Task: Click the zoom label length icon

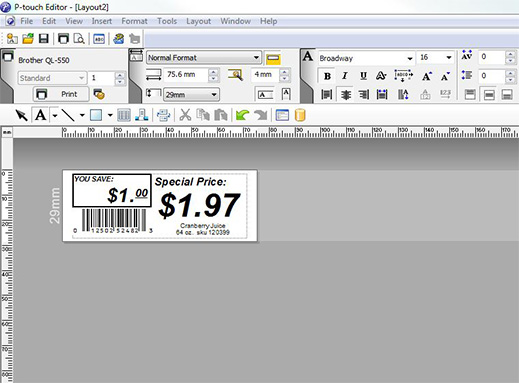Action: click(x=235, y=75)
